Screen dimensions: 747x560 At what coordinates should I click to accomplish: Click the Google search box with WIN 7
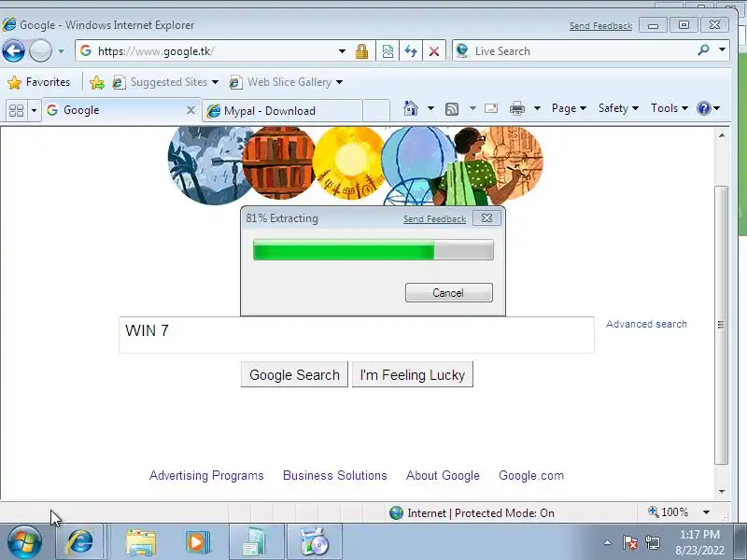click(357, 335)
